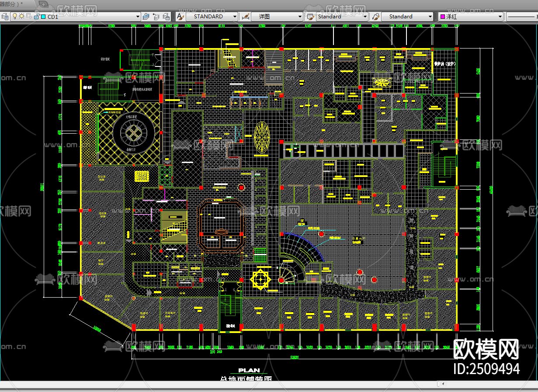Image resolution: width=538 pixels, height=392 pixels.
Task: Toggle freeze sun icon for CD1 layer
Action: click(x=21, y=17)
